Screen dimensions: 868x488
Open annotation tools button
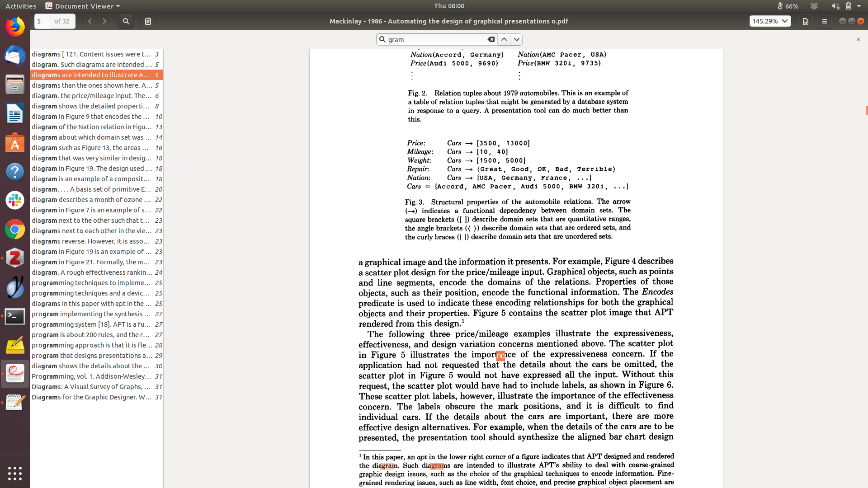point(806,21)
